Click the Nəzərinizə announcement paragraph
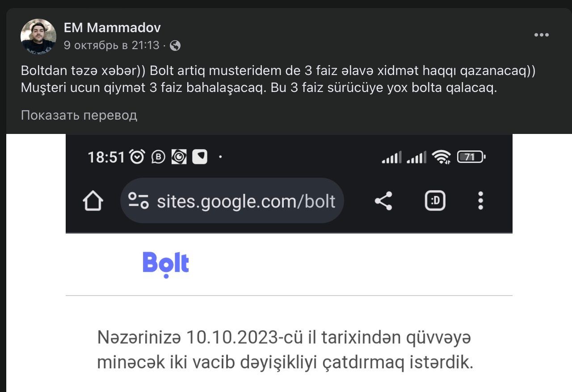The width and height of the screenshot is (572, 392). (285, 350)
